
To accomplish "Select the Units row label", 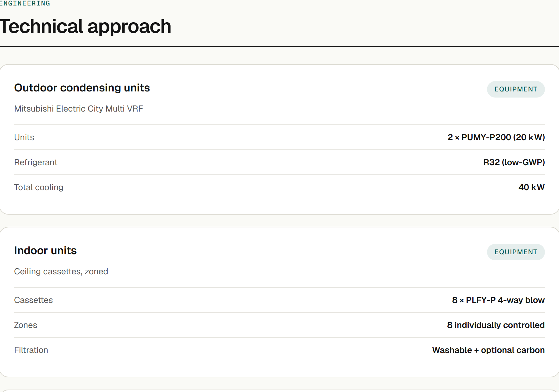I will pos(24,137).
